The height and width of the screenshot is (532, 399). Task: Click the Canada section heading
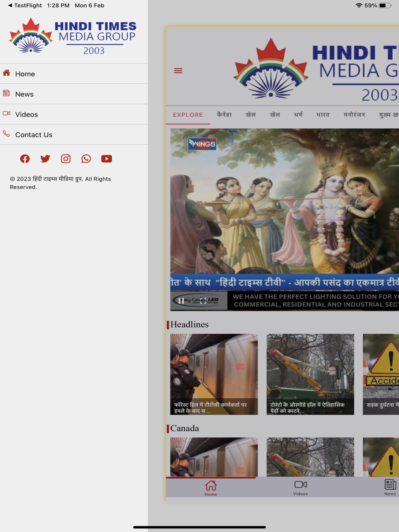[x=184, y=428]
